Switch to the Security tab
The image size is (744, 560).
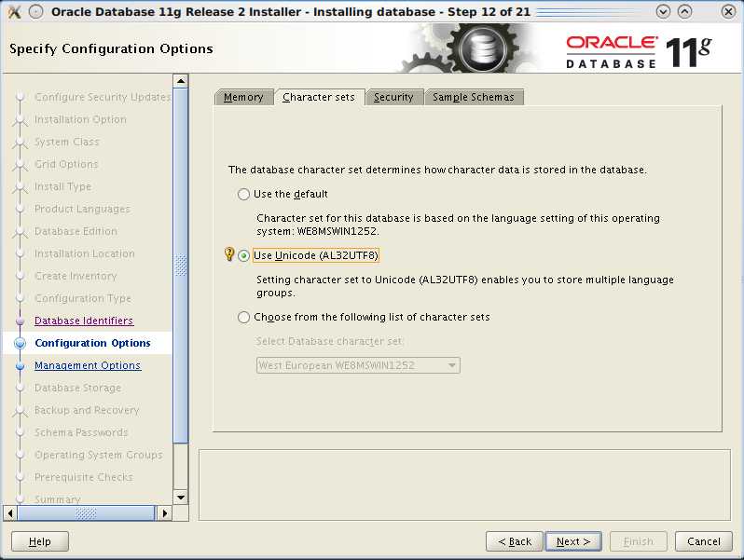[x=393, y=97]
